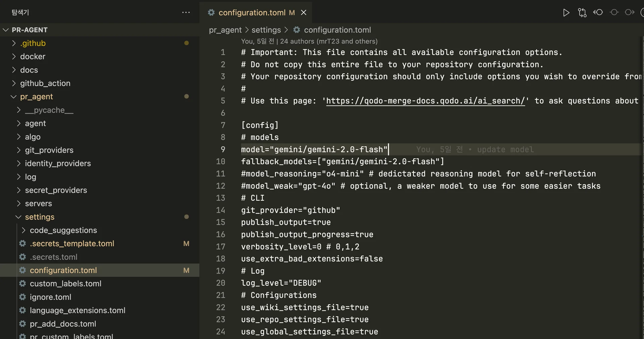
Task: Click the highlighted bar on line 9
Action: [436, 150]
